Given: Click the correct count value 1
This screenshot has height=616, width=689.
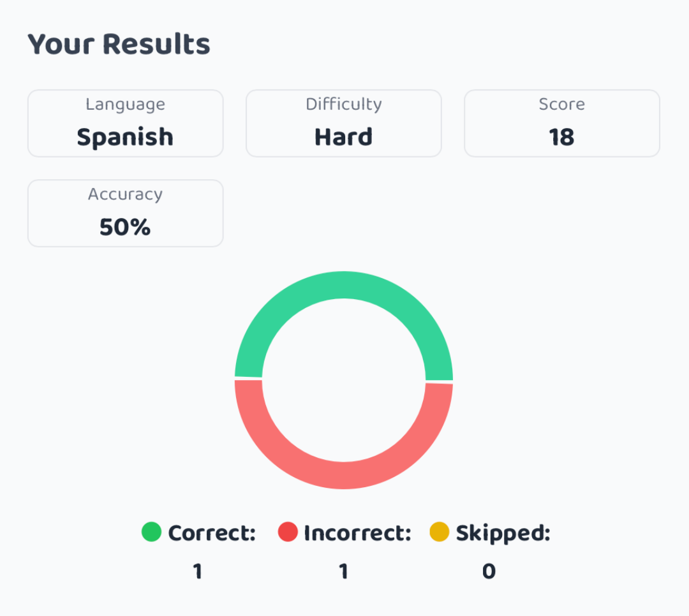Looking at the screenshot, I should pyautogui.click(x=198, y=571).
